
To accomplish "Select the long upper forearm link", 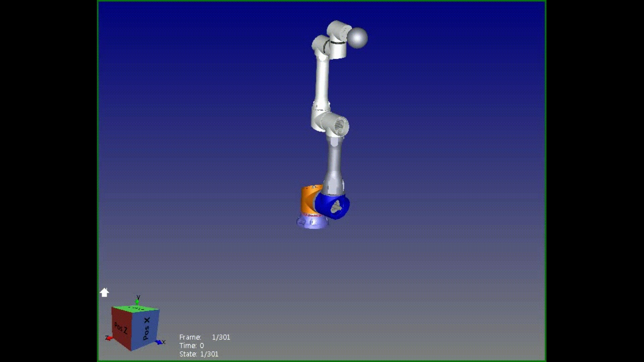I will (322, 82).
